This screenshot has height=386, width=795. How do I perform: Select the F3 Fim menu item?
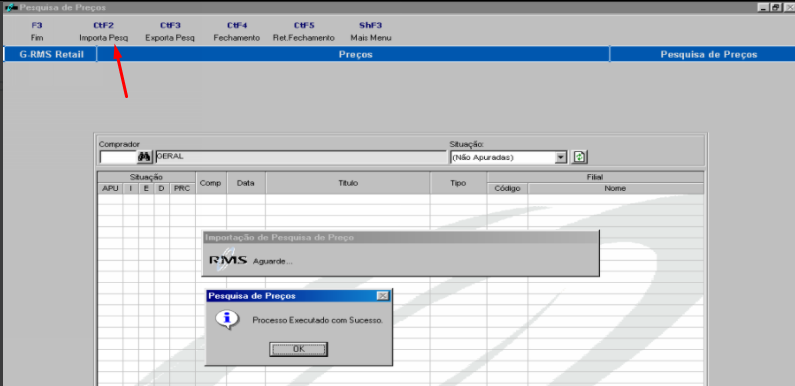[x=37, y=31]
